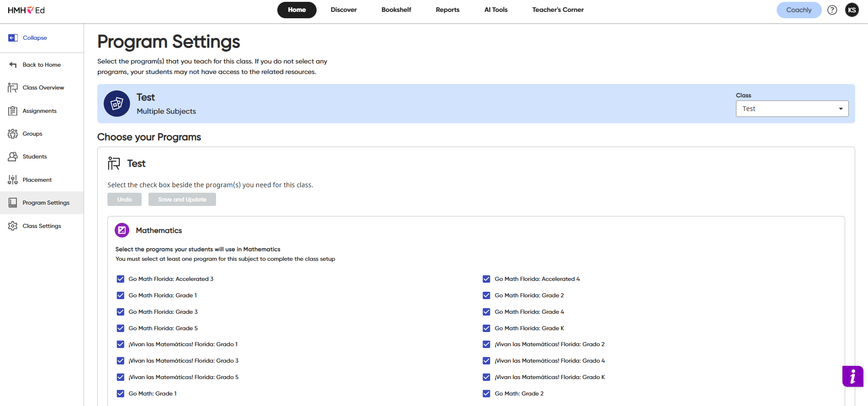Toggle Go Math: Grade 2 checkbox
This screenshot has height=406, width=868.
click(487, 394)
